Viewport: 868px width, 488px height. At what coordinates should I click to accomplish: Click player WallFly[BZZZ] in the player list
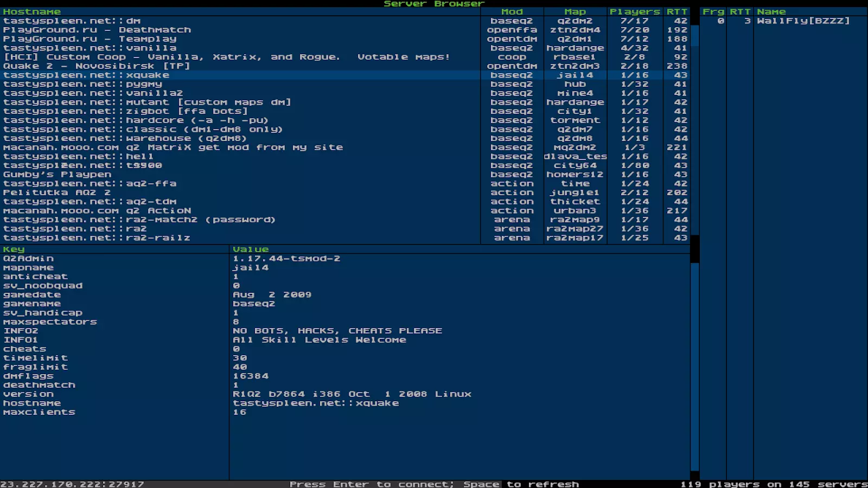pyautogui.click(x=784, y=21)
